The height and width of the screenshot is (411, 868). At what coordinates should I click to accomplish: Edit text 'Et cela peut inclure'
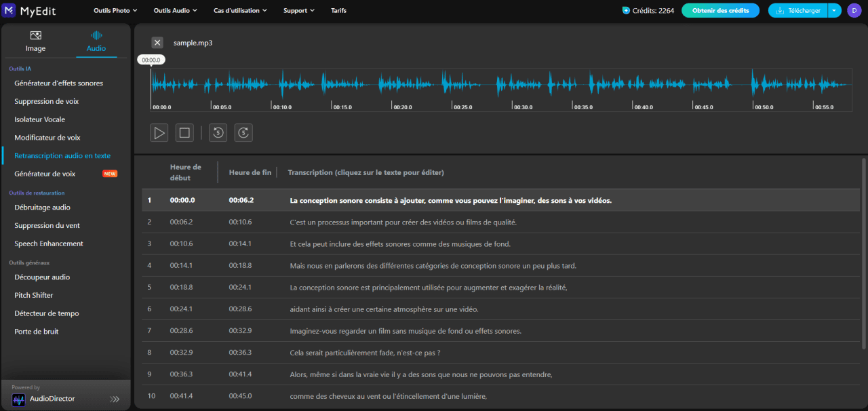[x=400, y=244]
